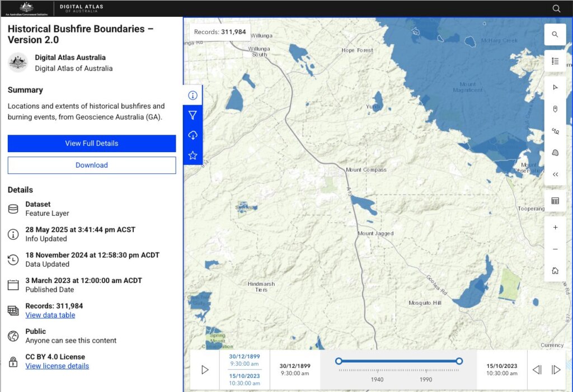The width and height of the screenshot is (573, 392).
Task: Open the map legend panel
Action: coord(555,61)
